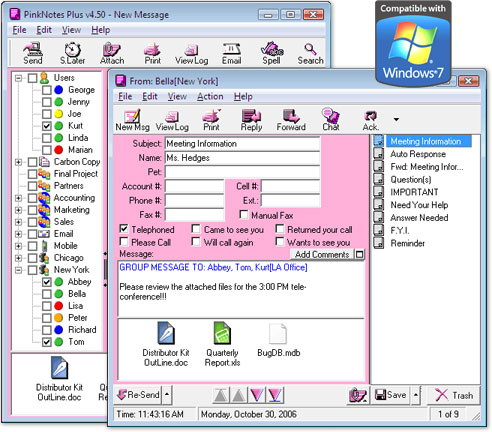
Task: Check the Returned your call box
Action: (280, 229)
